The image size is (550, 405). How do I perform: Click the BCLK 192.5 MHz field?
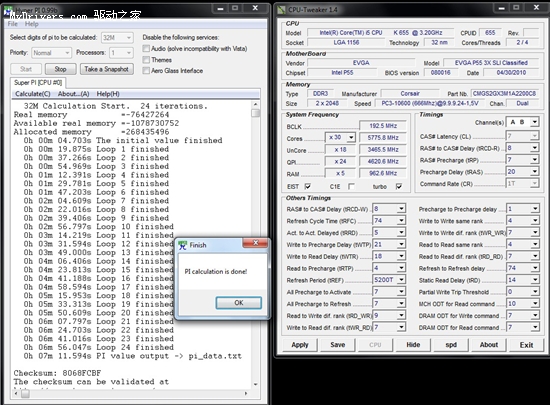click(x=383, y=126)
